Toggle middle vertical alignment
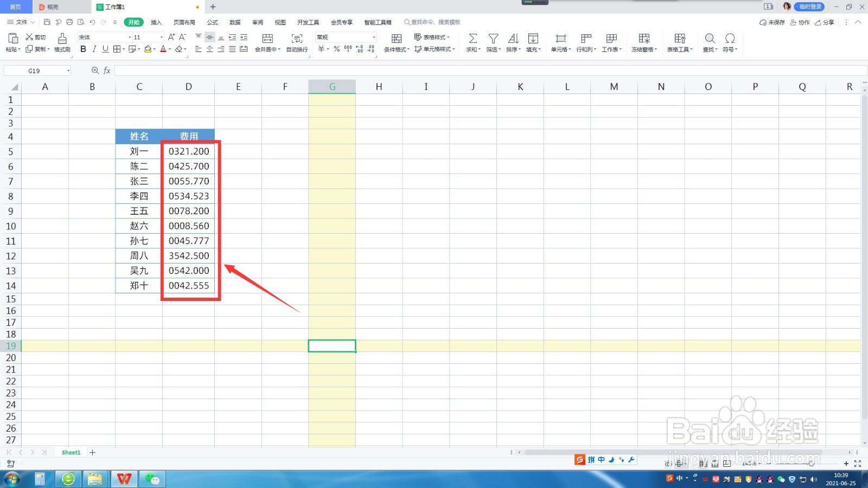 pyautogui.click(x=209, y=37)
